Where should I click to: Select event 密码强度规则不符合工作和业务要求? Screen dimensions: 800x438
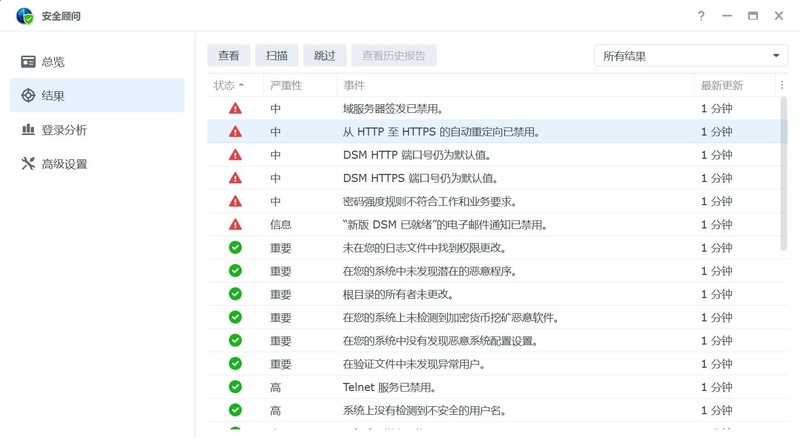point(429,201)
